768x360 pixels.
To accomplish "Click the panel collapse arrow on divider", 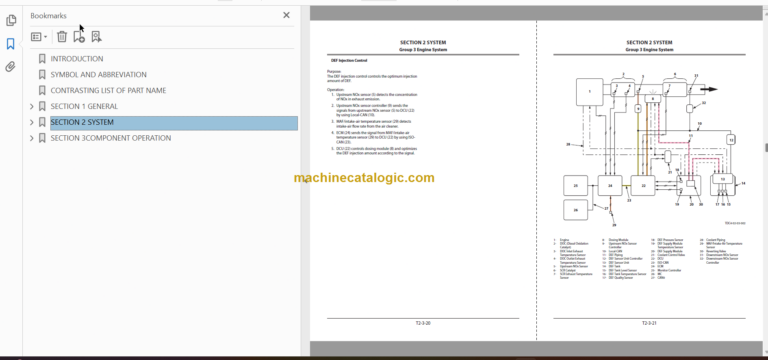I will (306, 180).
